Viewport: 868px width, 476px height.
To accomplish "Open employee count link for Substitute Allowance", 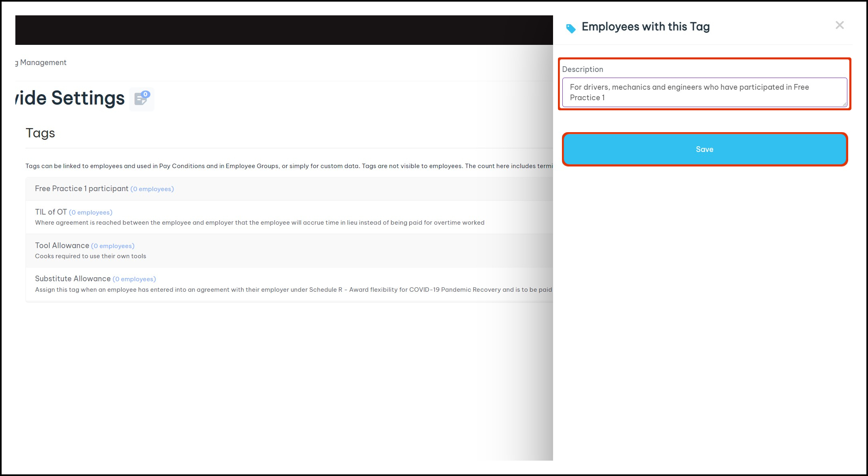I will (x=134, y=279).
